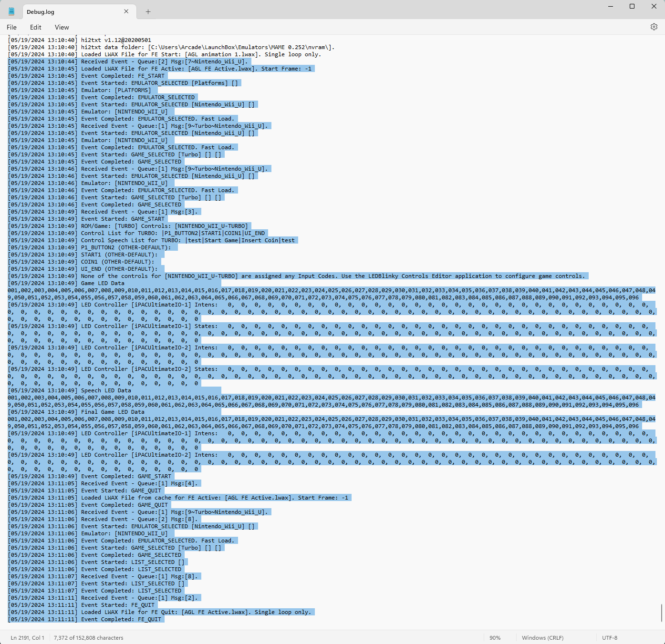Viewport: 665px width, 644px height.
Task: Open Notepad settings gear icon
Action: [654, 27]
